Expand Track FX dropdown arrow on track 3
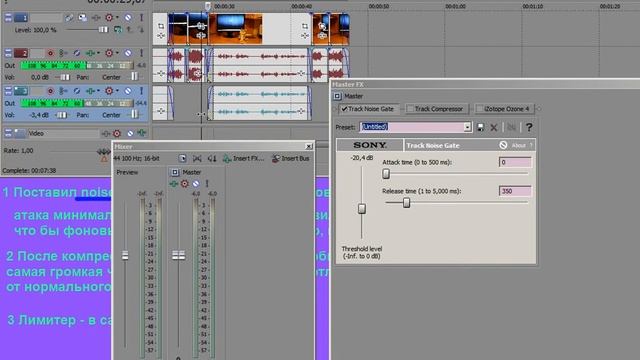The height and width of the screenshot is (360, 640). click(98, 91)
